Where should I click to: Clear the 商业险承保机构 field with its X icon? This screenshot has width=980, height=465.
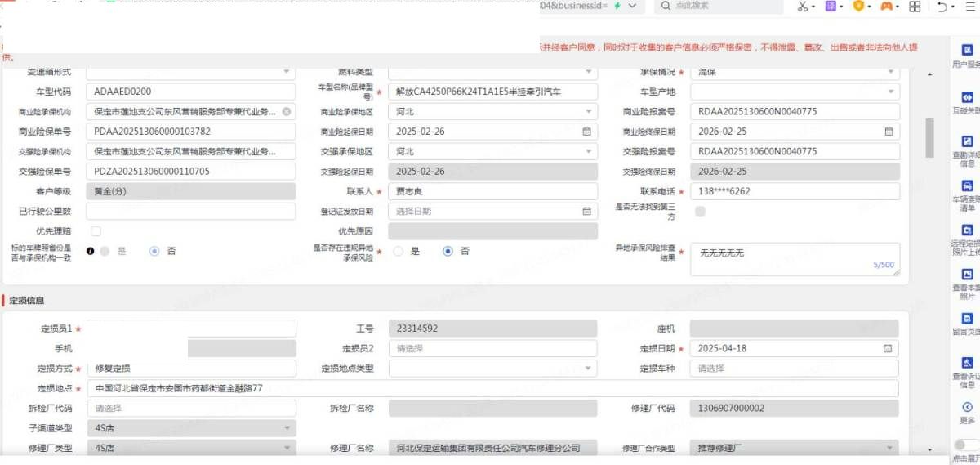pyautogui.click(x=287, y=112)
